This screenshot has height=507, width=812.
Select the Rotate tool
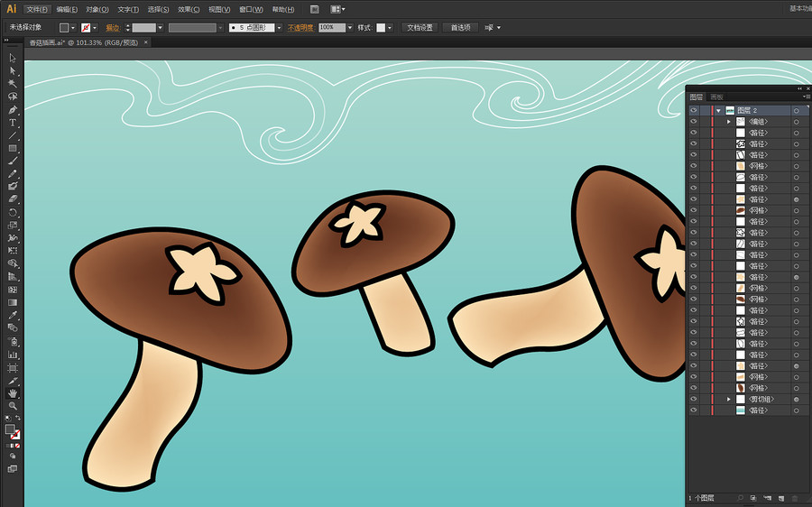pyautogui.click(x=13, y=212)
